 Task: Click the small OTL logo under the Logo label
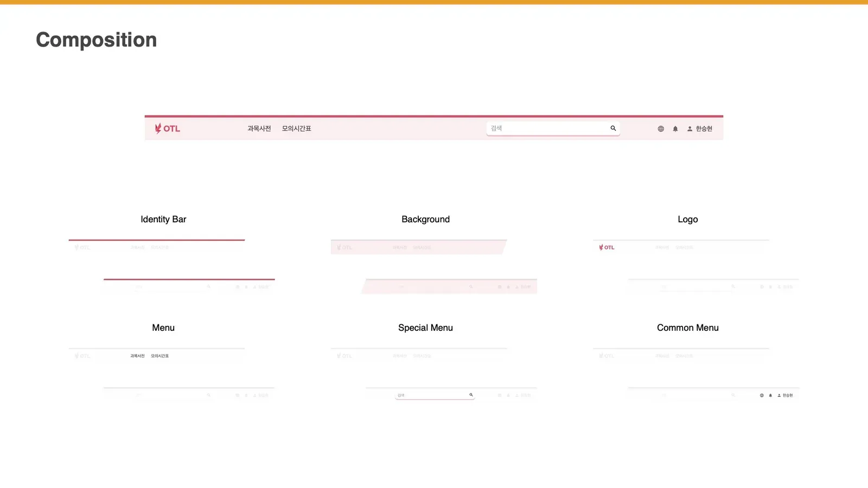pyautogui.click(x=607, y=247)
